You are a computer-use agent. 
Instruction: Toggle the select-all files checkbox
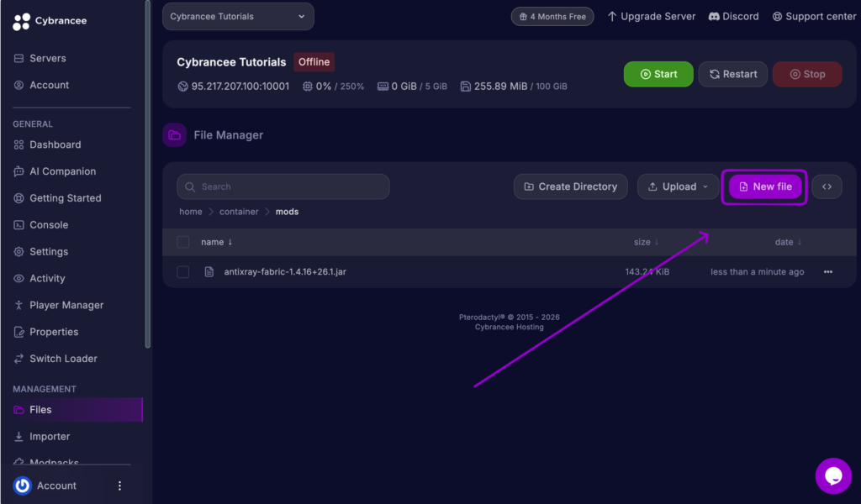tap(182, 242)
